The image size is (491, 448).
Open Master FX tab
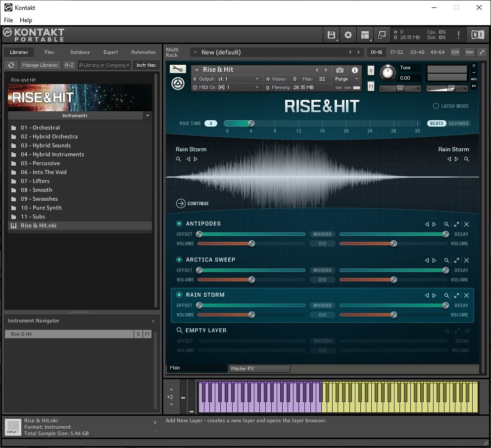[x=259, y=368]
